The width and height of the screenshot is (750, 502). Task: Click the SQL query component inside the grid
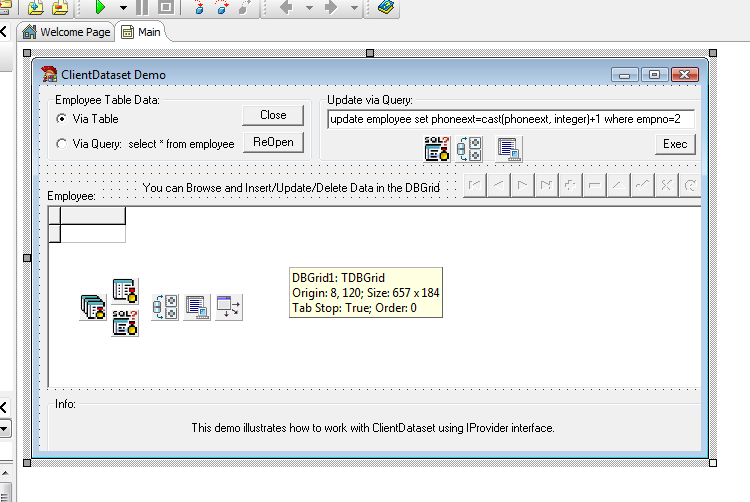click(x=124, y=322)
